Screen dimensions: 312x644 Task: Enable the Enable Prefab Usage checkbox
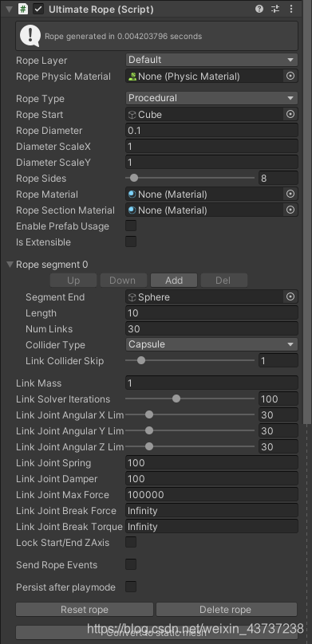(131, 226)
